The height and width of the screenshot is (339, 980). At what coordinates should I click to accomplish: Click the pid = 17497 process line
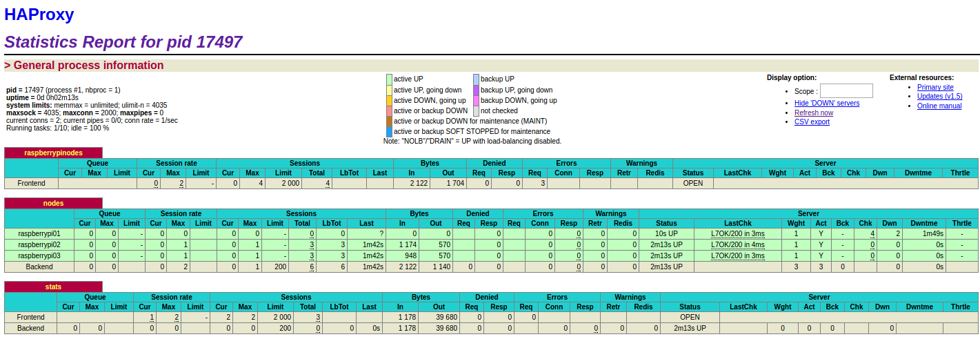click(63, 90)
